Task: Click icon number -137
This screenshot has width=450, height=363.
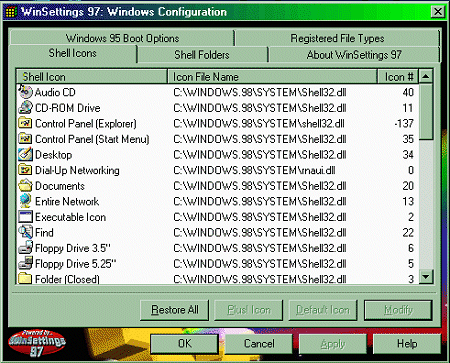Action: [404, 124]
